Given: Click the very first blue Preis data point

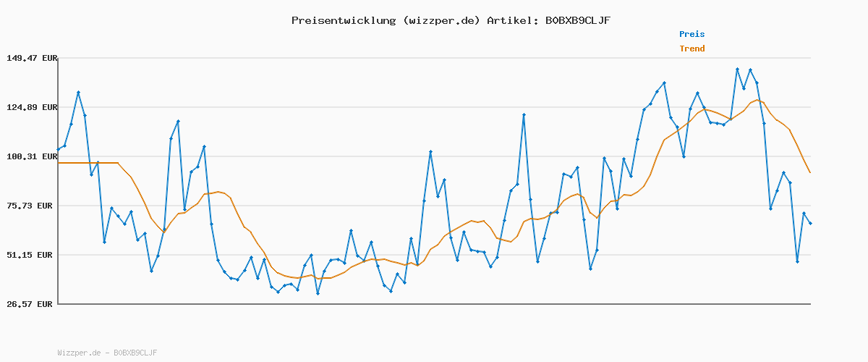Looking at the screenshot, I should [59, 149].
